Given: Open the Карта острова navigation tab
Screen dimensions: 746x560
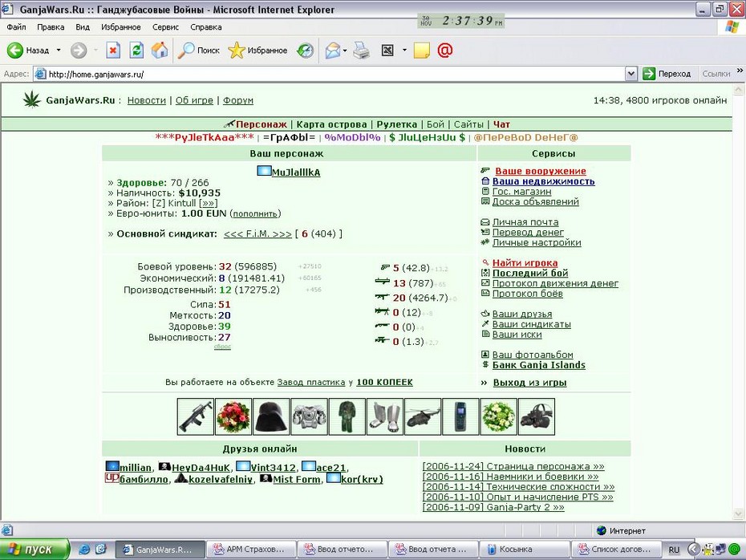Looking at the screenshot, I should point(331,124).
